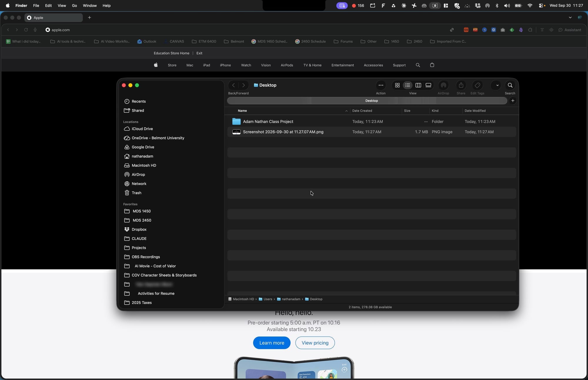The width and height of the screenshot is (588, 380).
Task: Add a new Finder tab with plus
Action: pos(513,101)
